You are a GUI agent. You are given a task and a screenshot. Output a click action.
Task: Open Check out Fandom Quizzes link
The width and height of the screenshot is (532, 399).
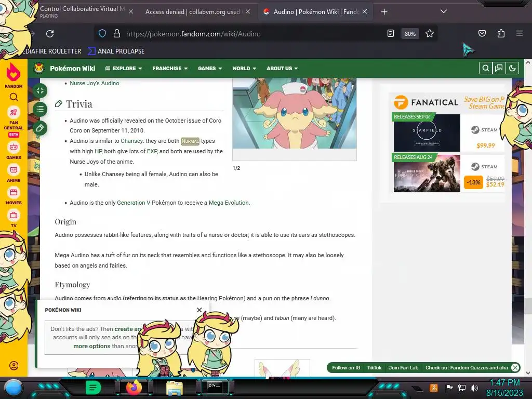click(467, 367)
